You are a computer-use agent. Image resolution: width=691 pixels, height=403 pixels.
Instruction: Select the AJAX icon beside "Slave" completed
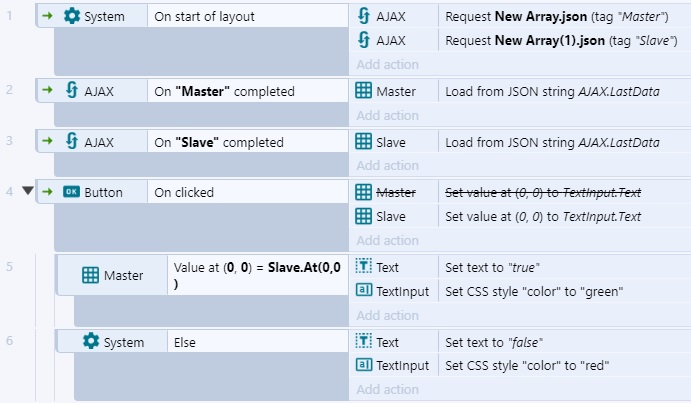click(x=72, y=141)
